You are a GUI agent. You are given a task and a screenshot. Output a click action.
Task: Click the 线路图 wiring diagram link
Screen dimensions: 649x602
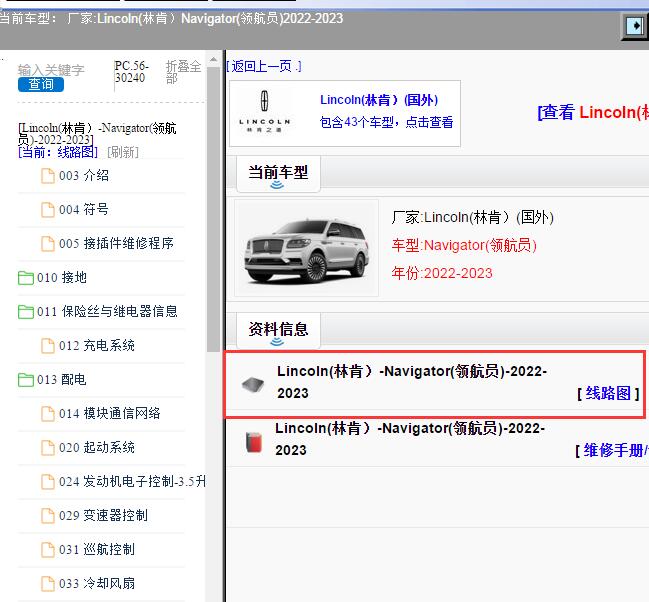(x=608, y=393)
